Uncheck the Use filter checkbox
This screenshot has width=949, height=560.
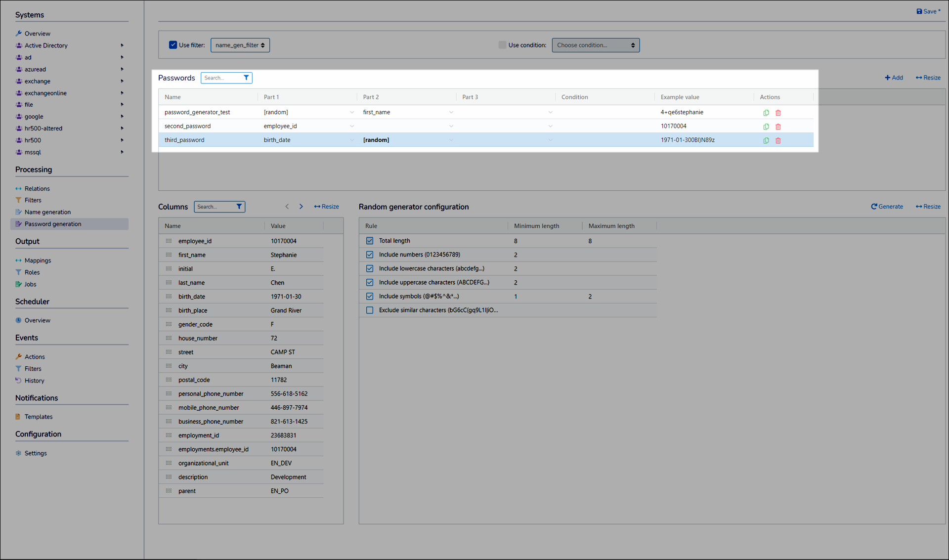coord(173,45)
